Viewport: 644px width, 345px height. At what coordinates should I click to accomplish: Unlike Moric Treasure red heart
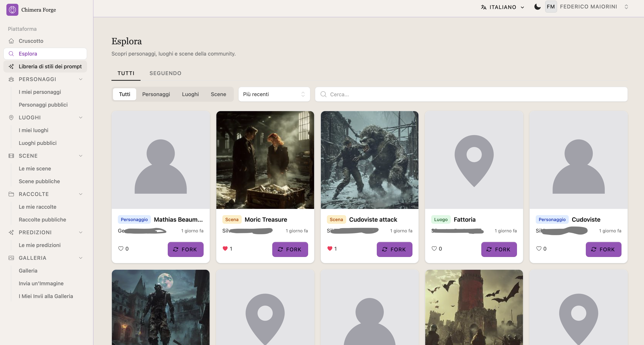click(225, 248)
